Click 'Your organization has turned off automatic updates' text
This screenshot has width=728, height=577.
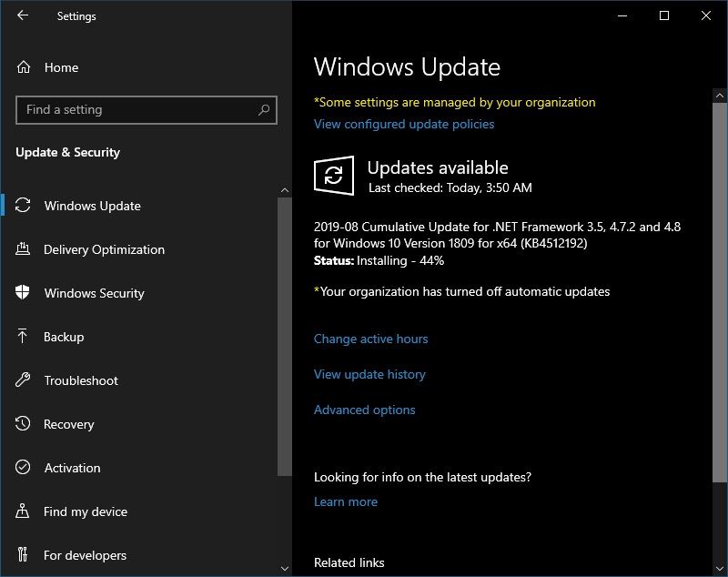click(462, 291)
